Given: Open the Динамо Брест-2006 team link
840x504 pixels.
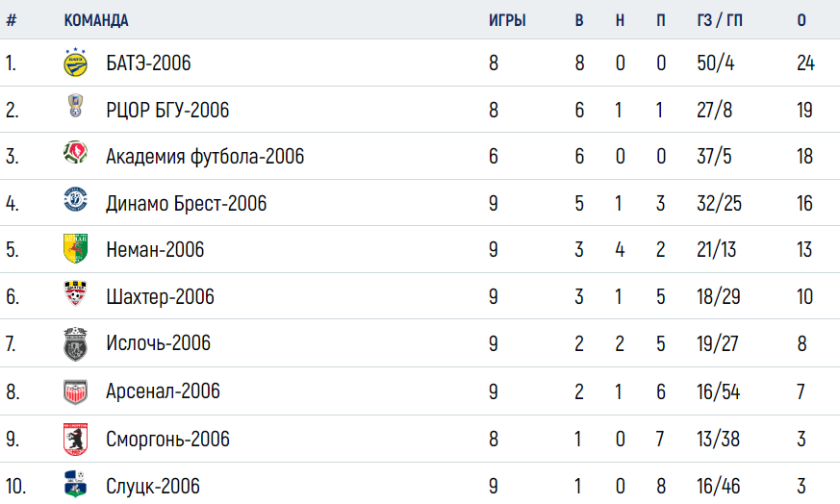Looking at the screenshot, I should point(187,204).
